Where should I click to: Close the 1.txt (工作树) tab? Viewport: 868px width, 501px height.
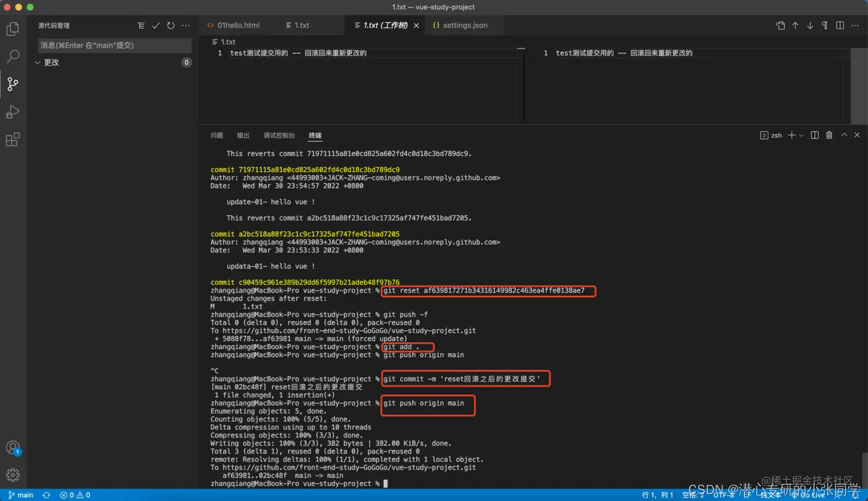tap(416, 25)
